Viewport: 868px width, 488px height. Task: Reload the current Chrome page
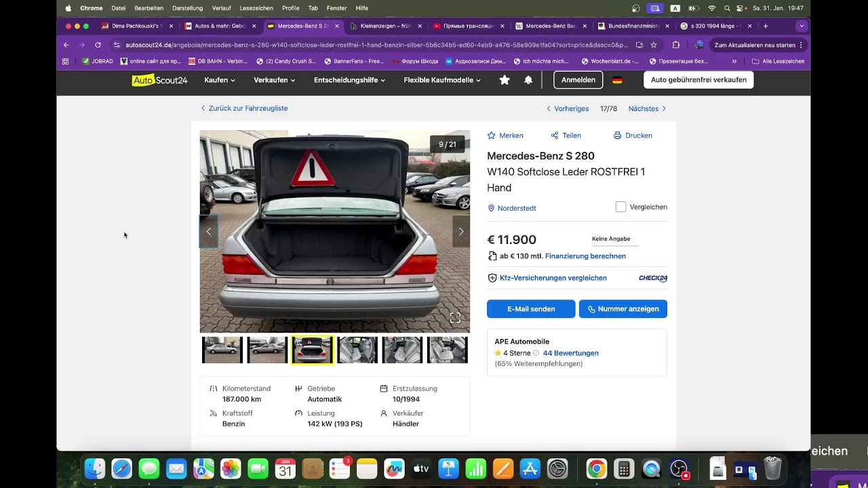click(98, 45)
